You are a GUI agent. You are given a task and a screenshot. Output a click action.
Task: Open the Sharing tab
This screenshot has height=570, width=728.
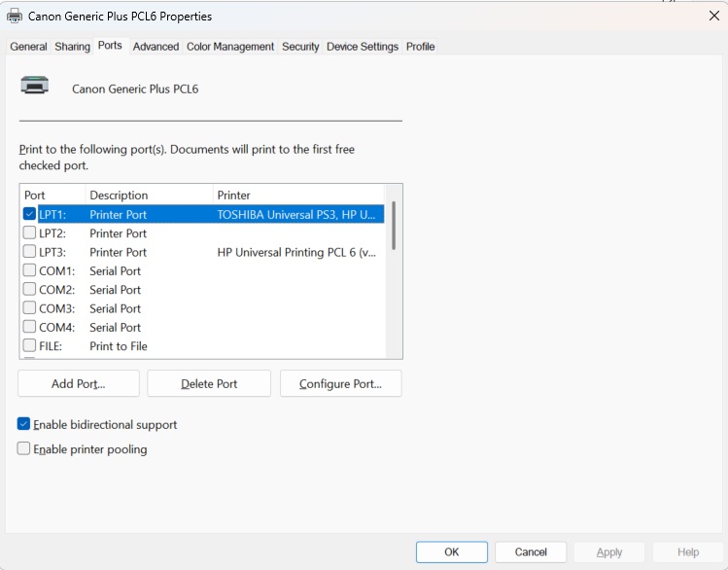point(72,47)
